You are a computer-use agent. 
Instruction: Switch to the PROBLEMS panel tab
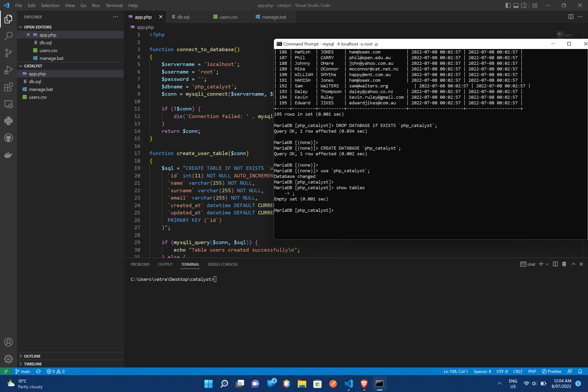tap(140, 264)
